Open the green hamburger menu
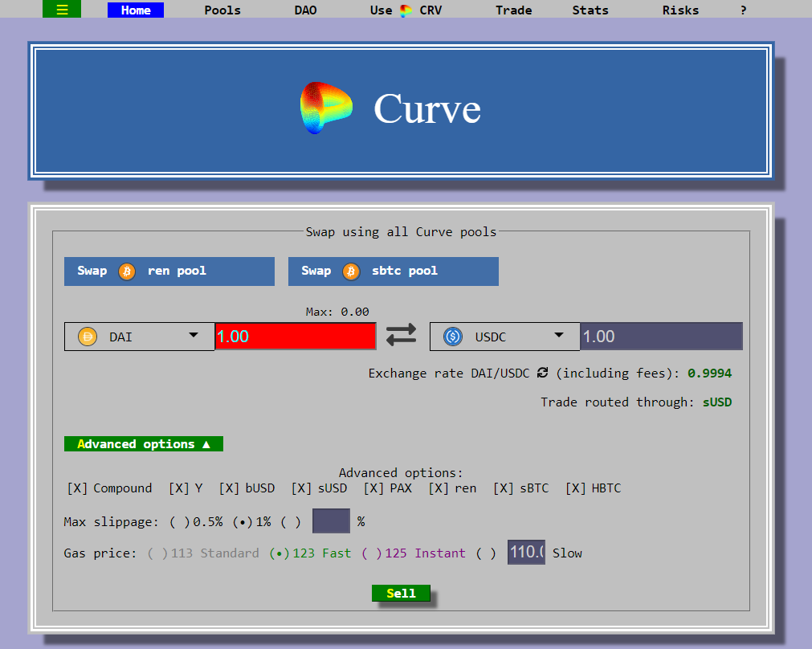 [62, 10]
